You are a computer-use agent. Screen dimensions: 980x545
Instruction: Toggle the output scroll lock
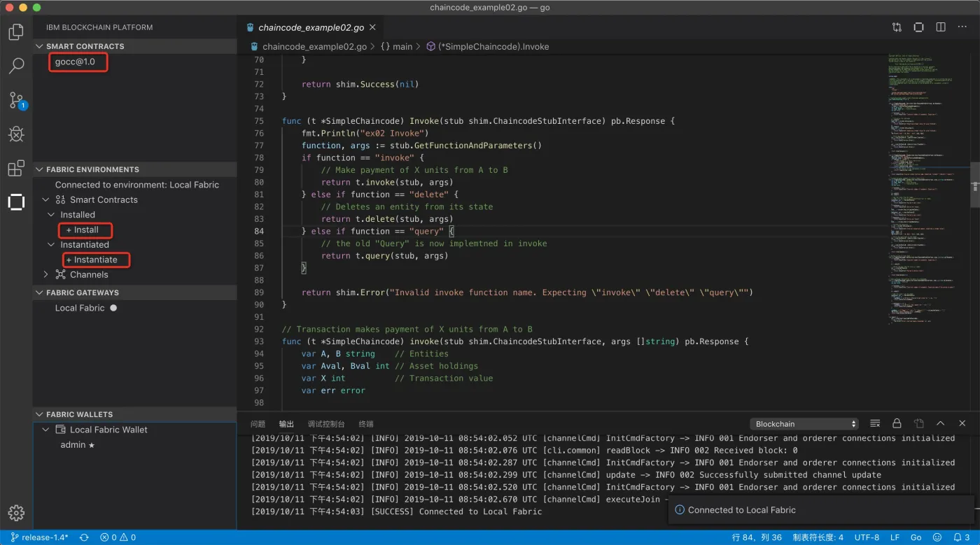(x=897, y=424)
